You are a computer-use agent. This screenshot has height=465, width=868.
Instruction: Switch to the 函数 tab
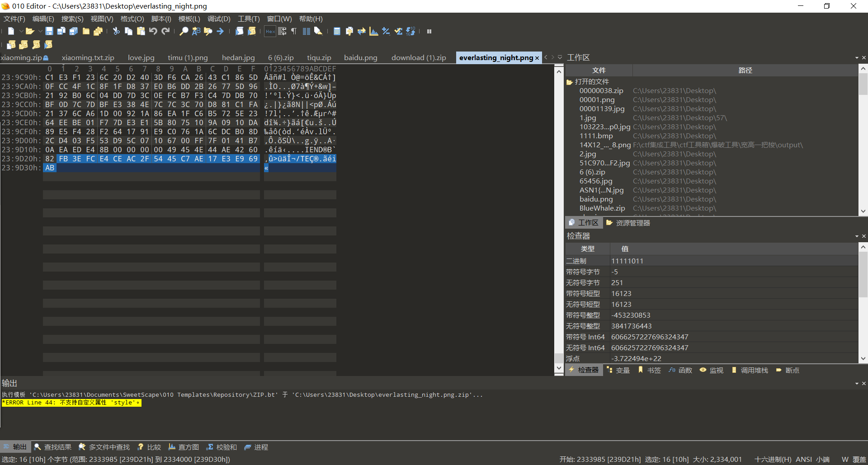click(680, 370)
